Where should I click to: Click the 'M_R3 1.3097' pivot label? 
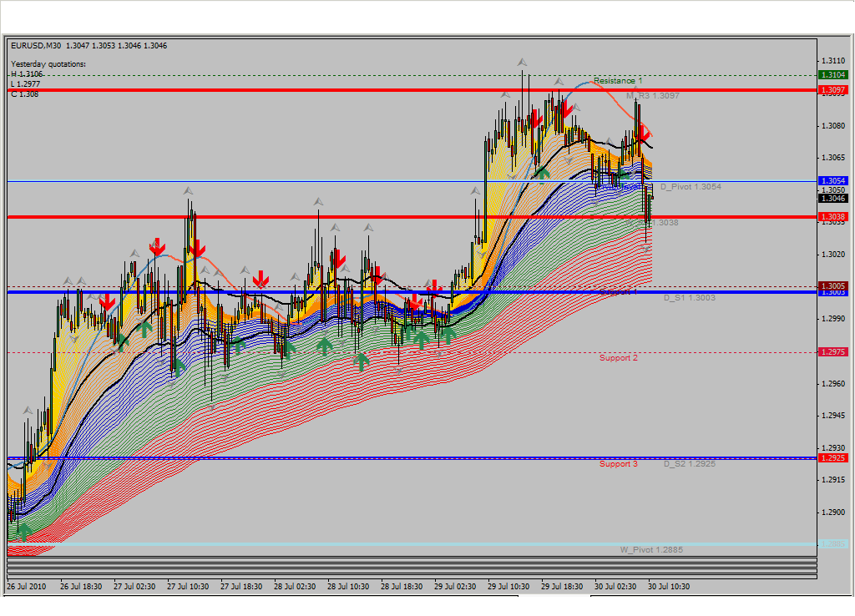pos(653,95)
